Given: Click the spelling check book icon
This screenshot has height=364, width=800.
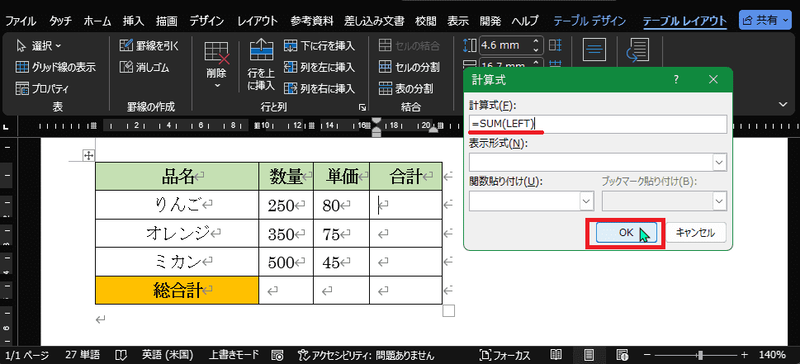Looking at the screenshot, I should click(121, 355).
